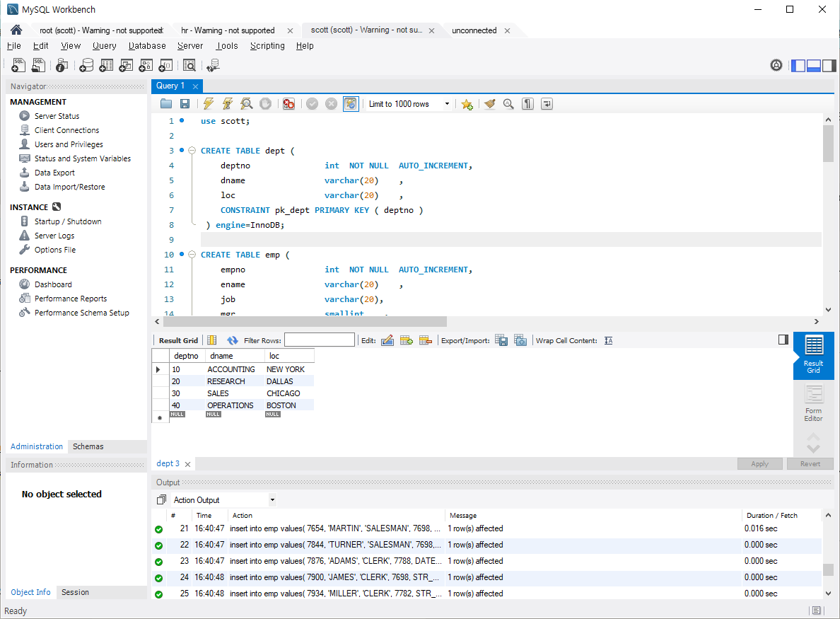Image resolution: width=840 pixels, height=619 pixels.
Task: Select the ACCOUNTING cell in results
Action: coord(231,369)
